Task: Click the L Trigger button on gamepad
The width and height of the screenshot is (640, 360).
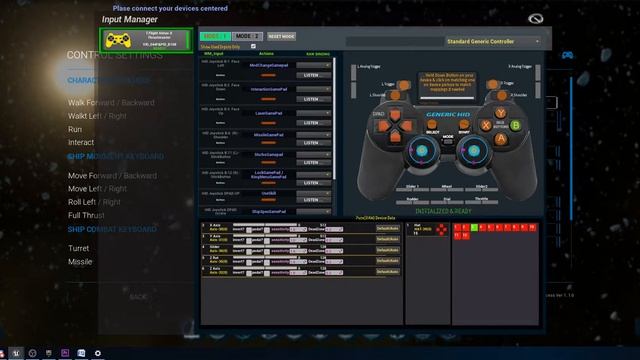Action: (404, 85)
